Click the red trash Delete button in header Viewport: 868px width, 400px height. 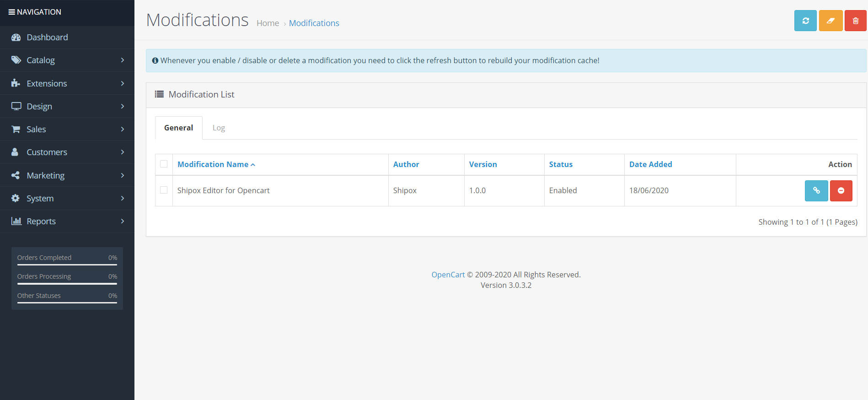[856, 21]
